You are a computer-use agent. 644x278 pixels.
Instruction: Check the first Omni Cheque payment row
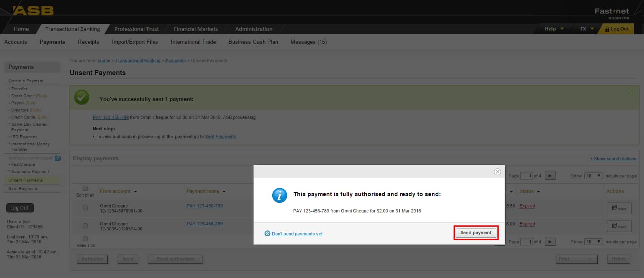85,208
